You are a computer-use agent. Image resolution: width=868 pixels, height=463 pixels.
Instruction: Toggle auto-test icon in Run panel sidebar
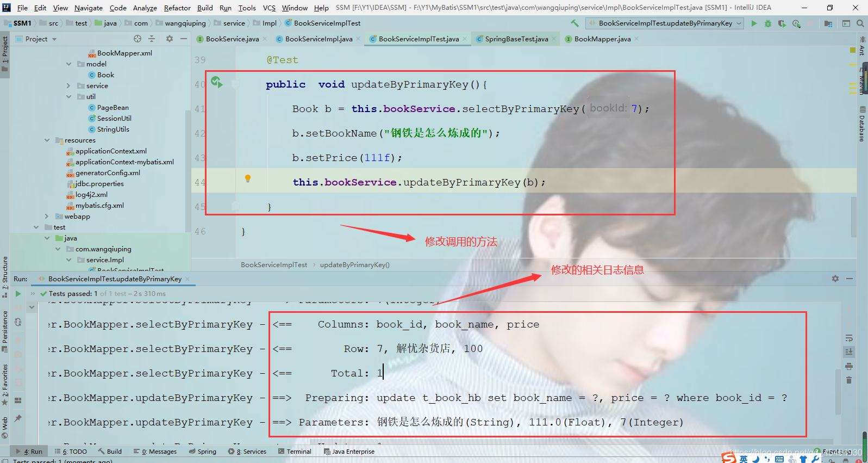[x=18, y=322]
